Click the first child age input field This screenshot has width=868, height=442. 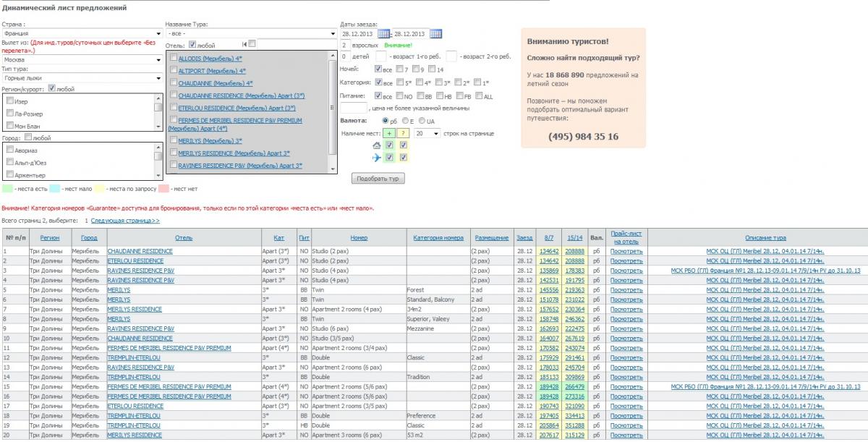(381, 56)
